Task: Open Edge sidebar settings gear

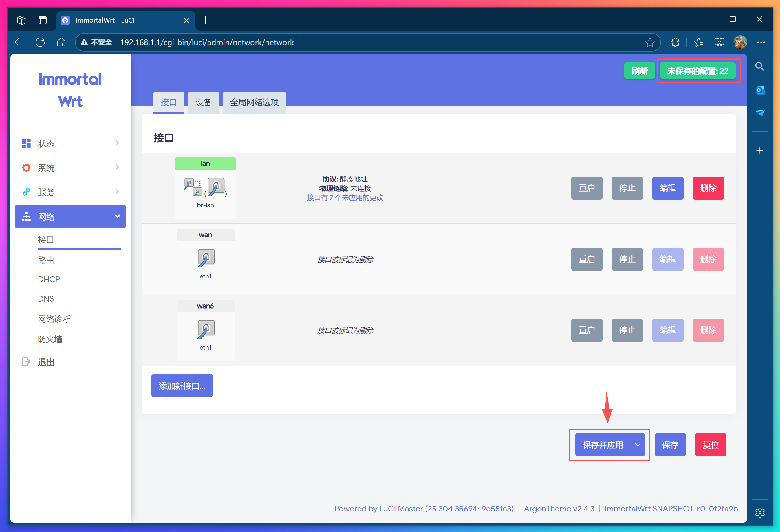Action: pyautogui.click(x=760, y=513)
